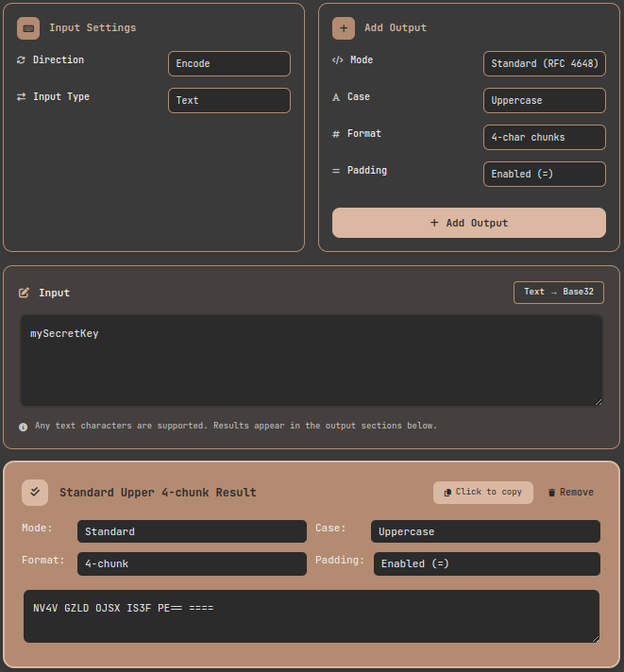Click the Input Type swap arrows icon
Screen dimensions: 624x672
tap(21, 97)
